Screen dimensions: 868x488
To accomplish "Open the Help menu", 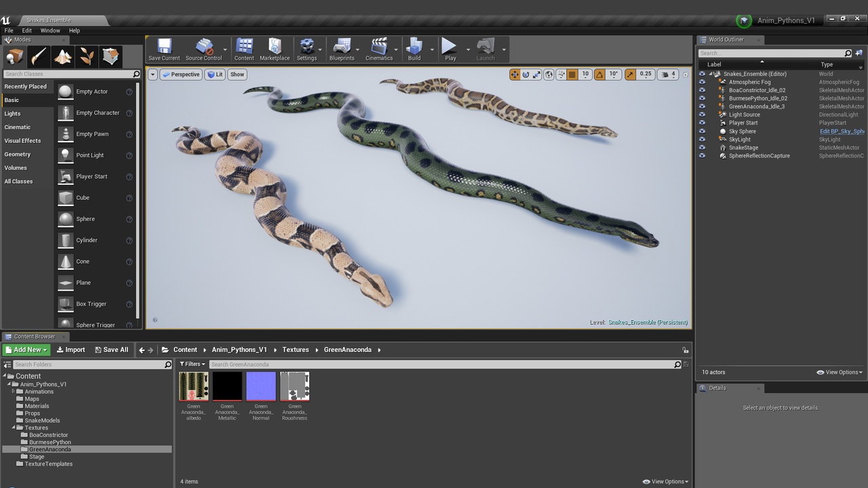I will click(75, 30).
